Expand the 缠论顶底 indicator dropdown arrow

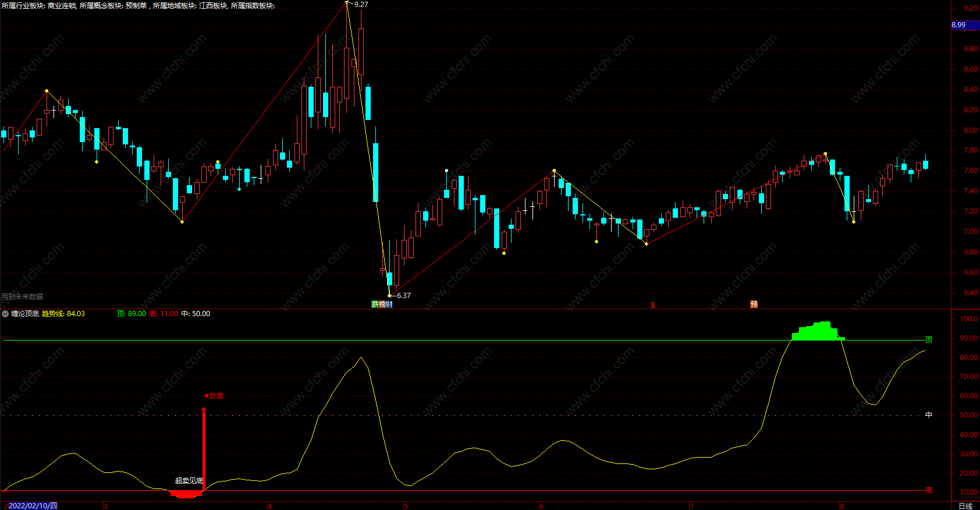(5, 314)
